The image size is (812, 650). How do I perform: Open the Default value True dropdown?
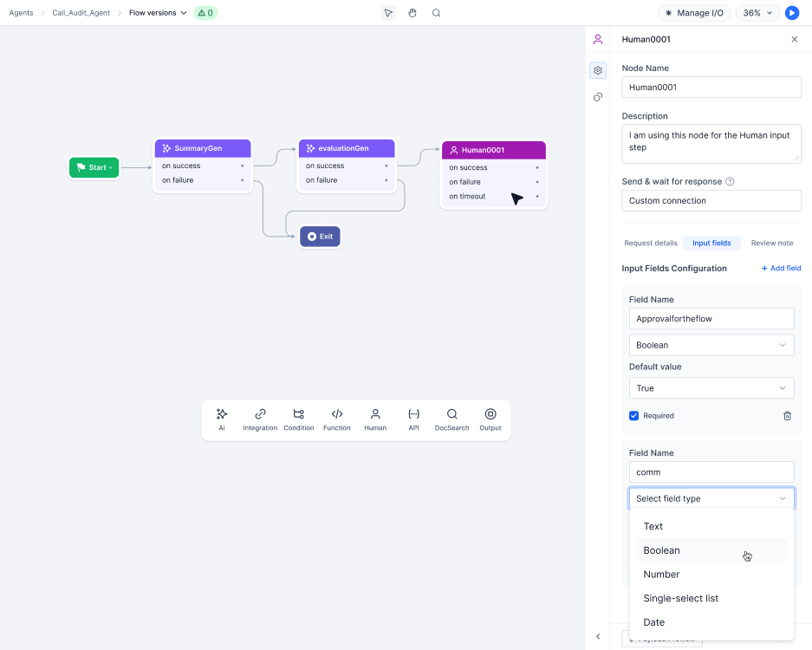711,387
